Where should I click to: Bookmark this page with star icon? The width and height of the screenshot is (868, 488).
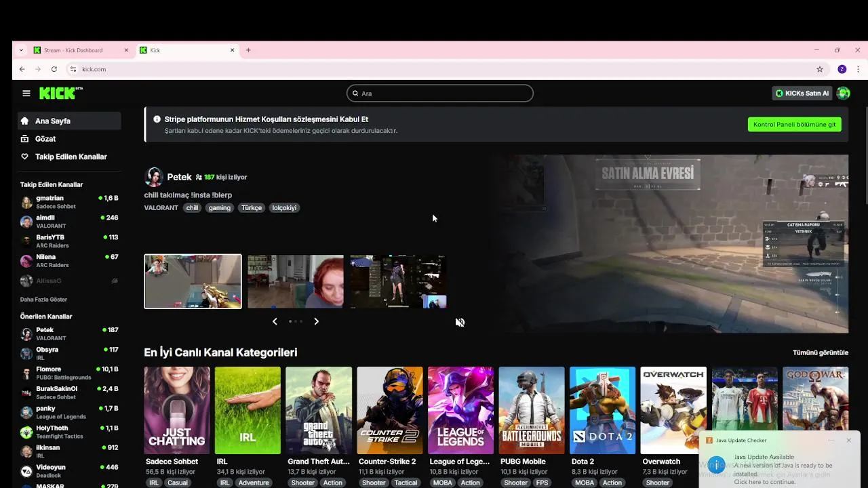(x=819, y=69)
